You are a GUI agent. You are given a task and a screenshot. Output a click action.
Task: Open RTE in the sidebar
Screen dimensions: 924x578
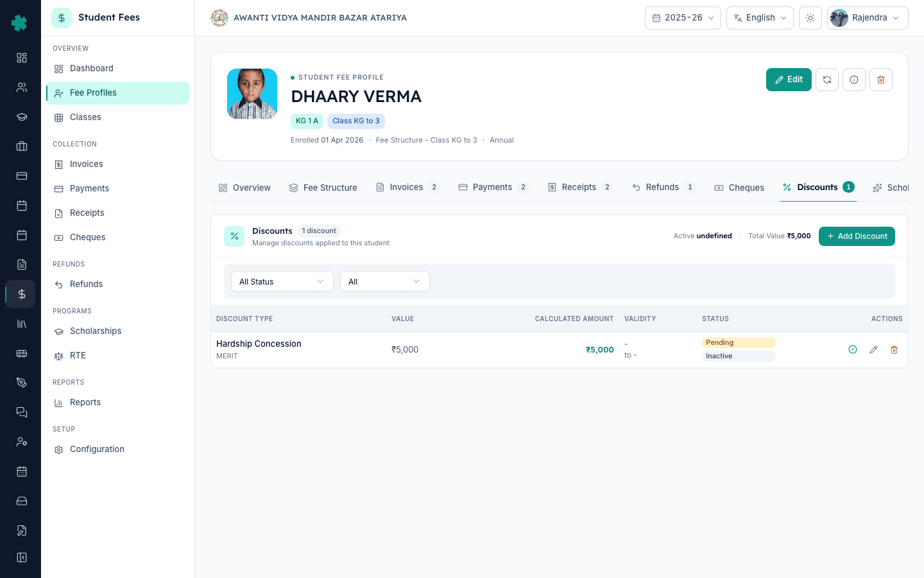point(117,356)
